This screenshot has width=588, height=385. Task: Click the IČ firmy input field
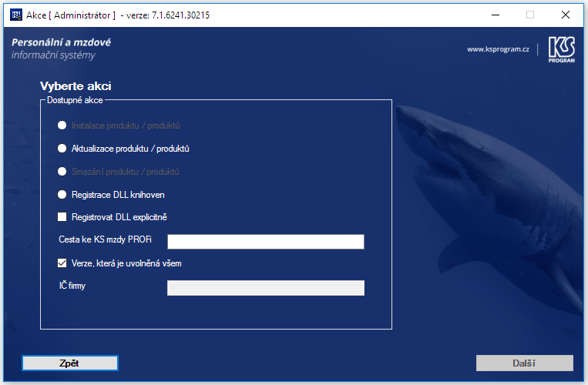pos(266,288)
